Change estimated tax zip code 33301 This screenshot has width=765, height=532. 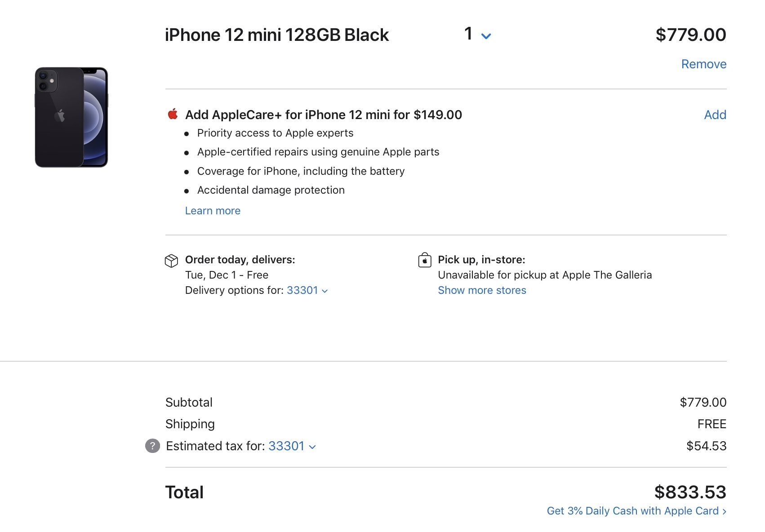click(x=292, y=446)
